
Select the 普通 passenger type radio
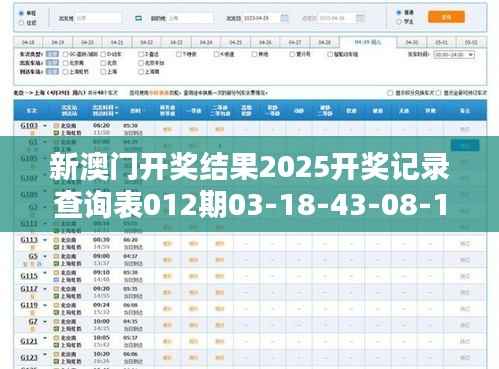click(398, 12)
